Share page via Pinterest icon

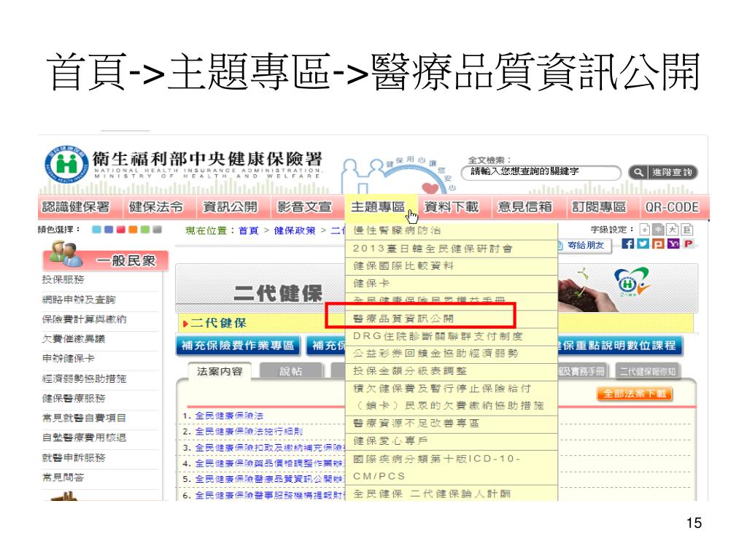[688, 244]
